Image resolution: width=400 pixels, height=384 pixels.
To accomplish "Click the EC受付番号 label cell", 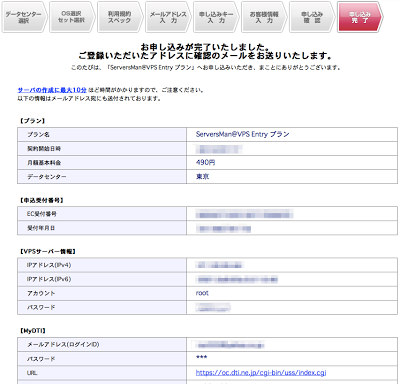I will coord(102,214).
